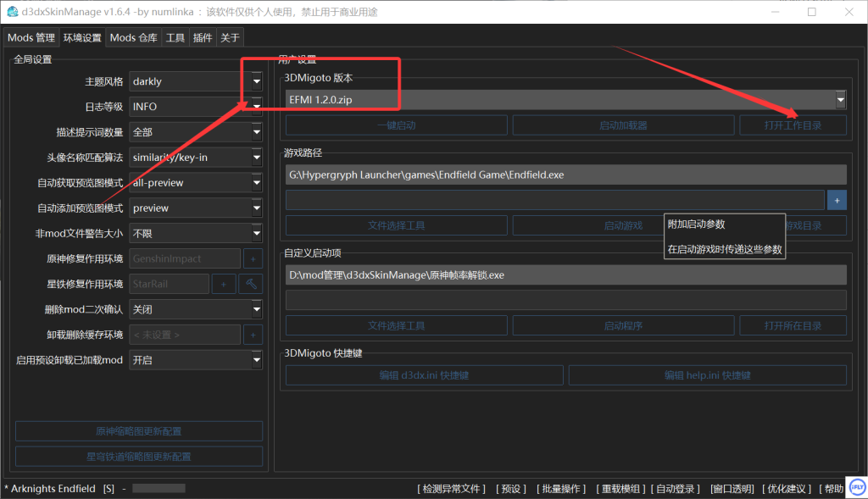Viewport: 868px width, 499px height.
Task: Open the 日志等级 dropdown showing INFO
Action: (196, 107)
